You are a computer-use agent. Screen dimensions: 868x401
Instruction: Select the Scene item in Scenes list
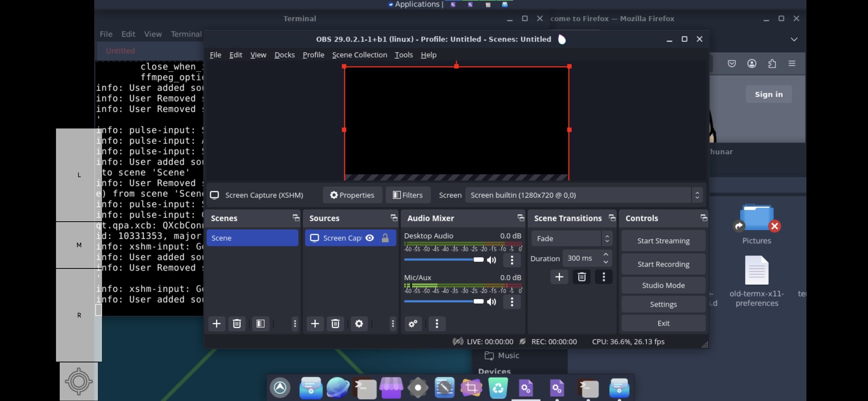(252, 238)
